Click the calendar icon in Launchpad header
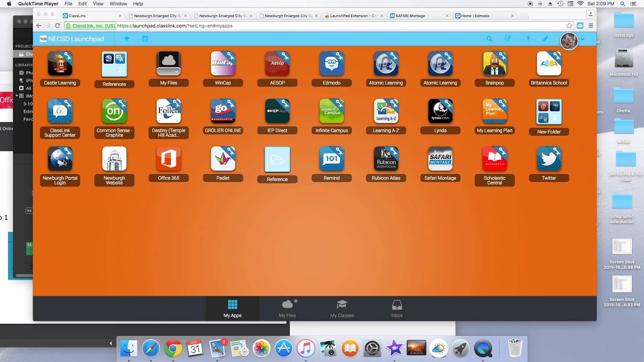Image resolution: width=644 pixels, height=362 pixels. click(x=145, y=39)
